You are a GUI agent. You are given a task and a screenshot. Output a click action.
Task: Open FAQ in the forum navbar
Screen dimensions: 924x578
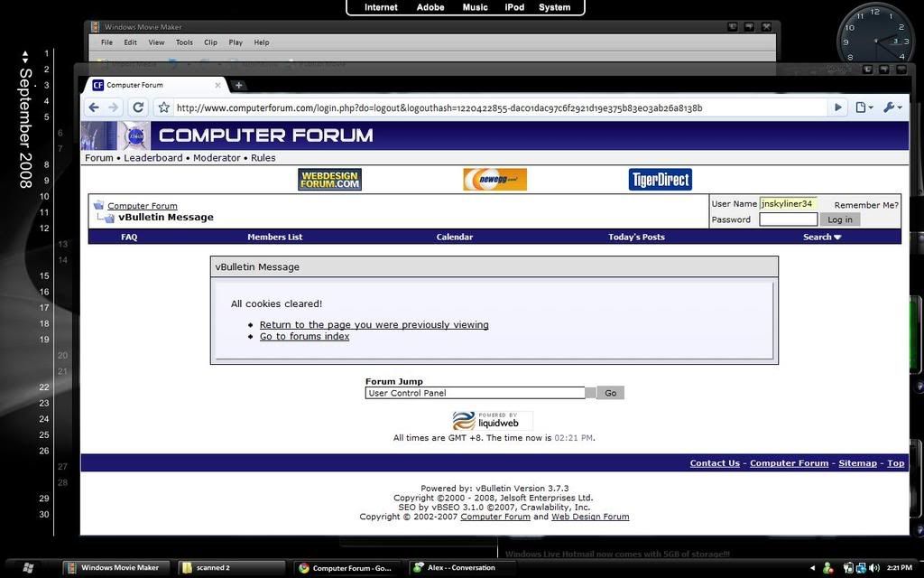tap(129, 238)
